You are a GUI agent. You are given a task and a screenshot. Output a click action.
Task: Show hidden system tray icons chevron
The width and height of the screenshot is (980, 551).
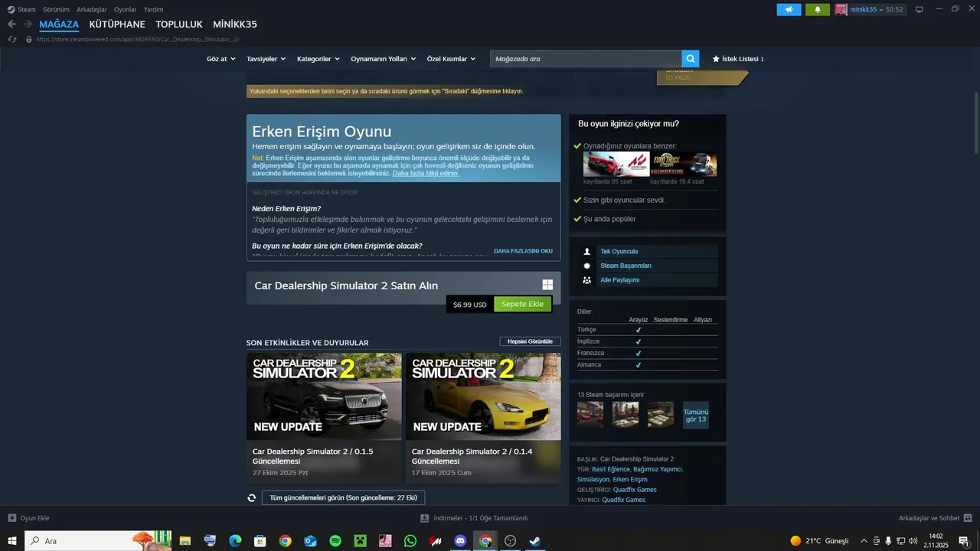pos(864,541)
